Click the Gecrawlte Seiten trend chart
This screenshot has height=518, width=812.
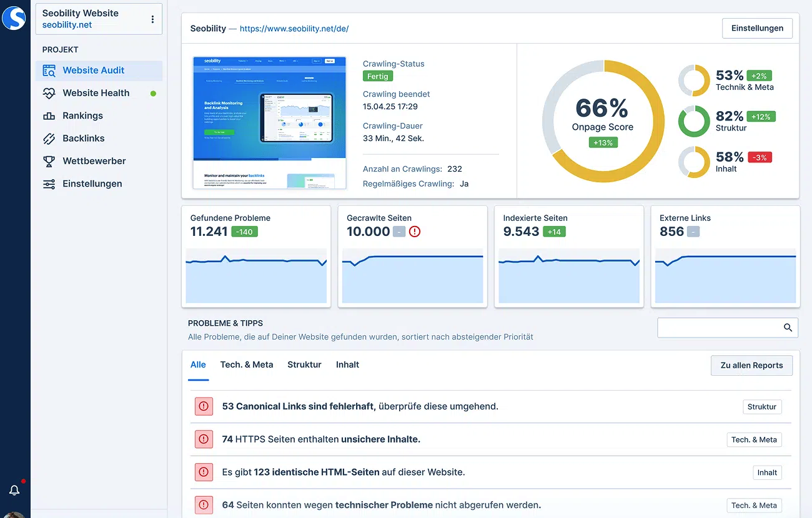(413, 275)
